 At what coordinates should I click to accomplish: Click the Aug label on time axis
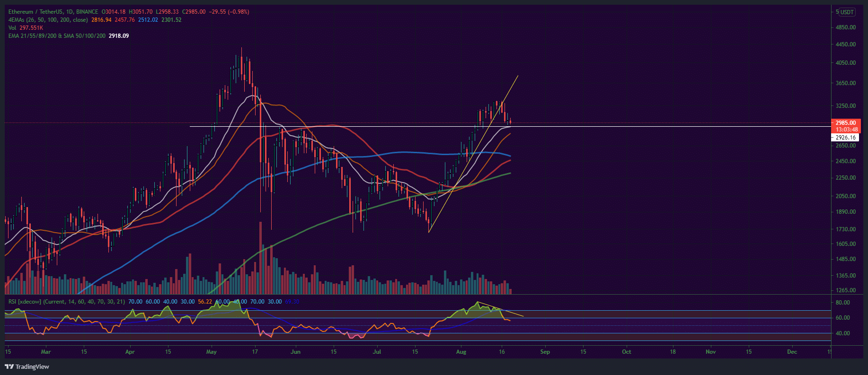461,352
